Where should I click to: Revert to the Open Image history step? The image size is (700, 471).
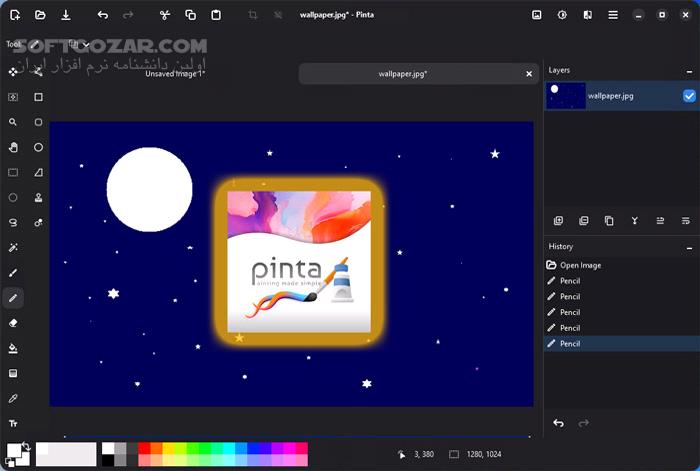point(621,265)
